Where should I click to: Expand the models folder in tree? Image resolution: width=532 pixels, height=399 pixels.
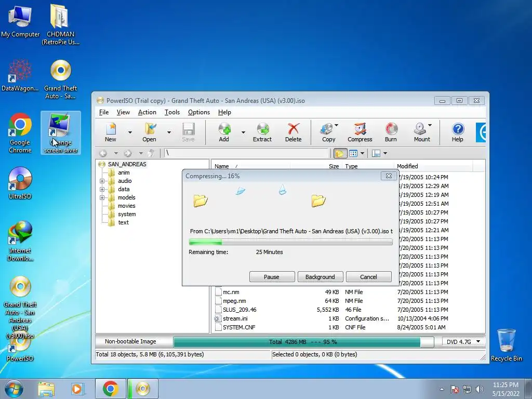(102, 197)
